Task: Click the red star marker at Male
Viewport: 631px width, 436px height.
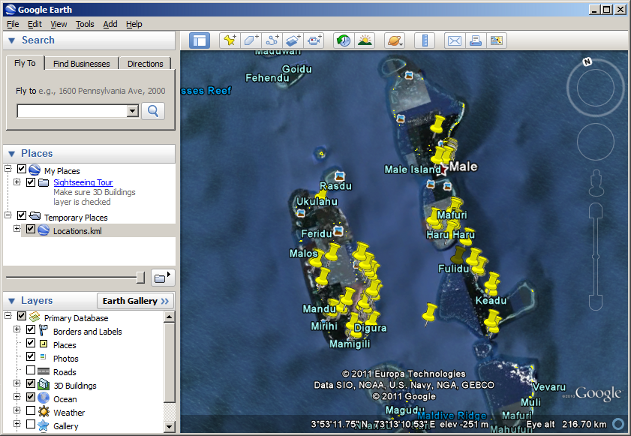Action: [x=443, y=170]
